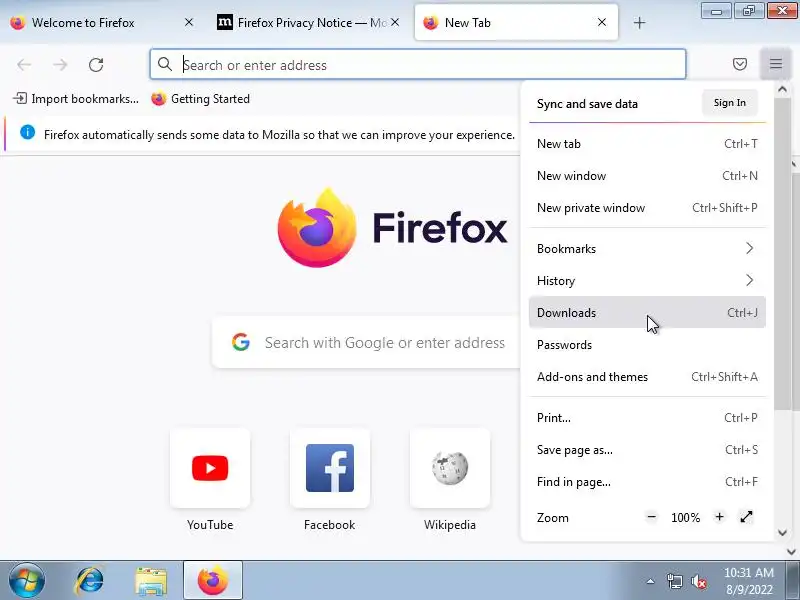Screen dimensions: 800x600
Task: Switch to Firefox Privacy Notice tab
Action: point(309,22)
